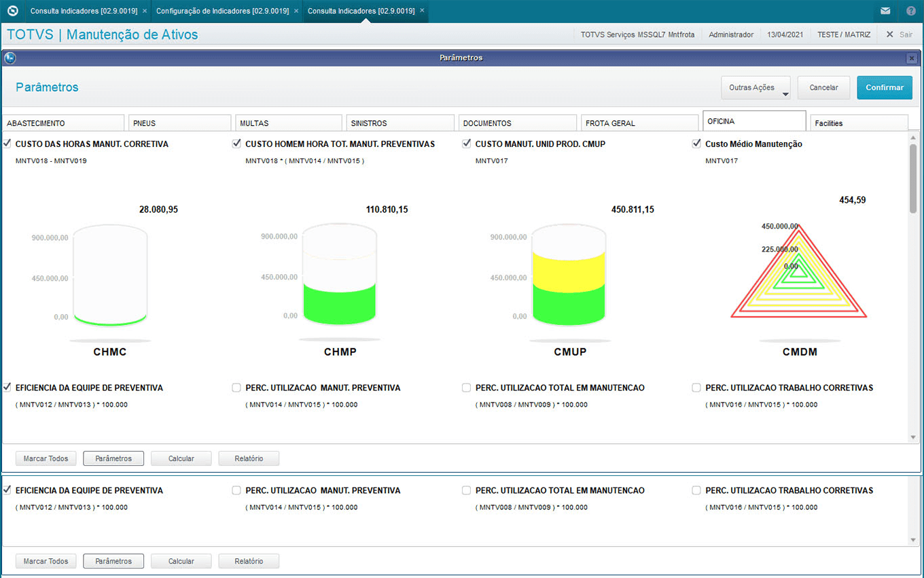Viewport: 924px width, 578px height.
Task: Enable PERC. UTILIZACAO MANUT. PREVENTIVA checkbox
Action: pos(236,388)
